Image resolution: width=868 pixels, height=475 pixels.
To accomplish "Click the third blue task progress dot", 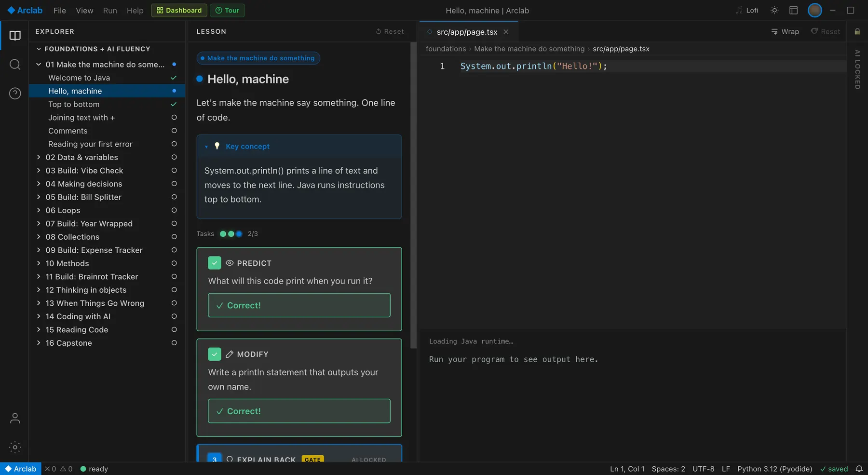I will pyautogui.click(x=239, y=234).
